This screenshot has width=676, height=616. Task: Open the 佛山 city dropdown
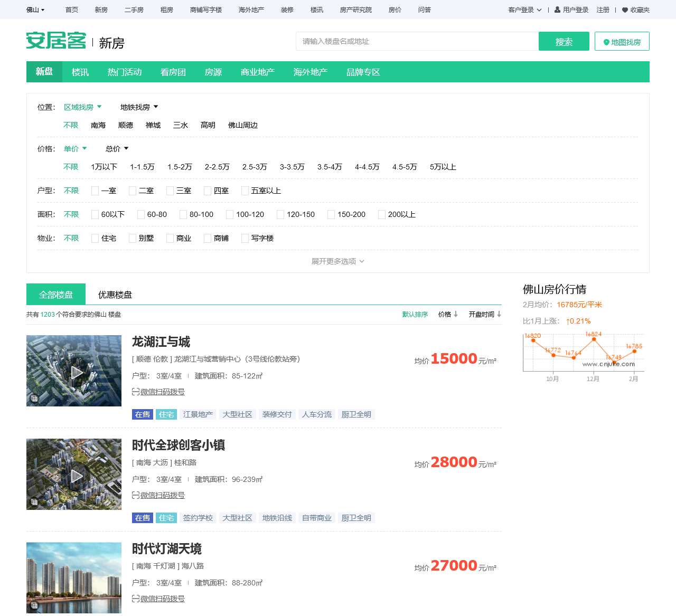(x=35, y=10)
